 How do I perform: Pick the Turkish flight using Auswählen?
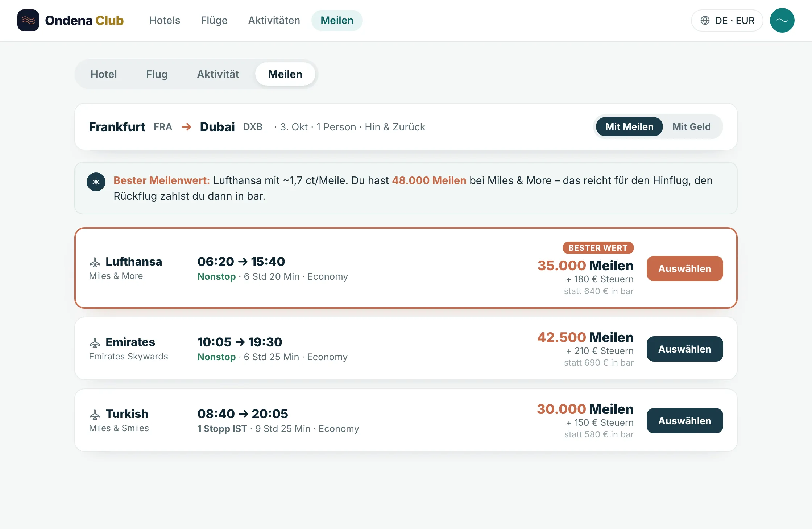[x=685, y=421]
